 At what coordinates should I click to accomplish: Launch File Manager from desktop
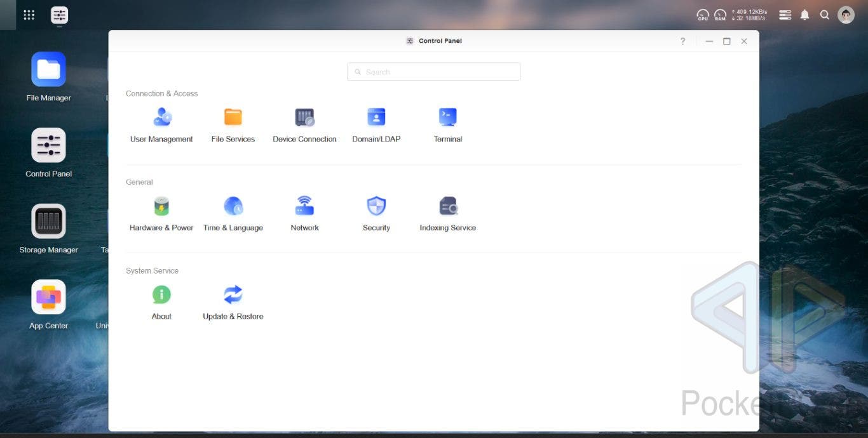click(48, 76)
